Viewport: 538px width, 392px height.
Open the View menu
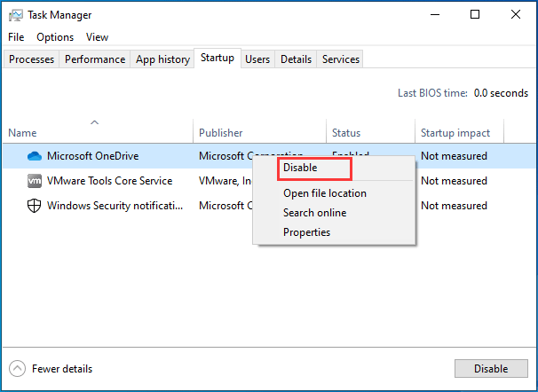(97, 37)
